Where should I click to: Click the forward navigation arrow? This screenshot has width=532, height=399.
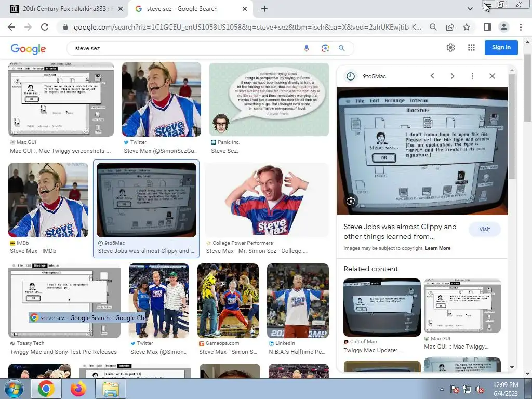28,27
